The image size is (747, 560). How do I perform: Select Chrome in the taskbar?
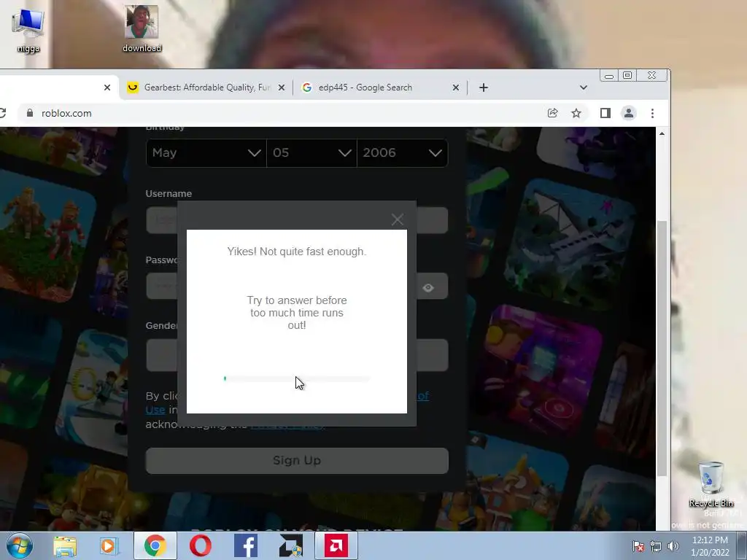point(155,545)
